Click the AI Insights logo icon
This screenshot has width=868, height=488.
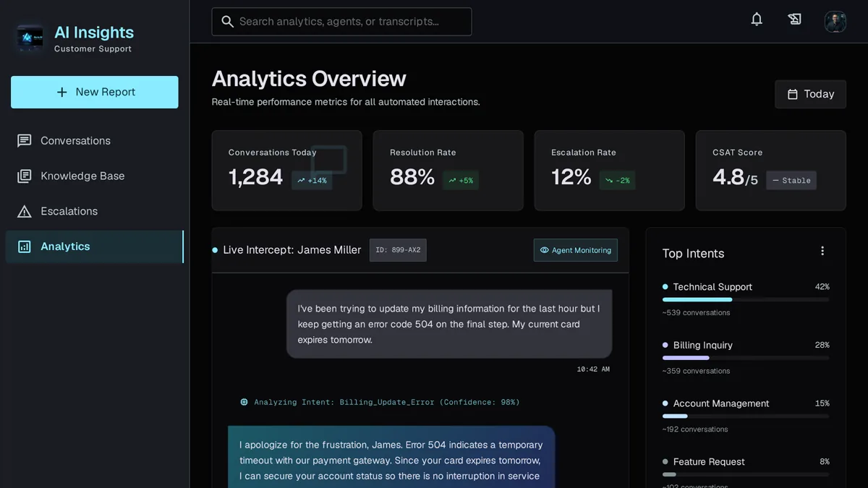tap(30, 38)
